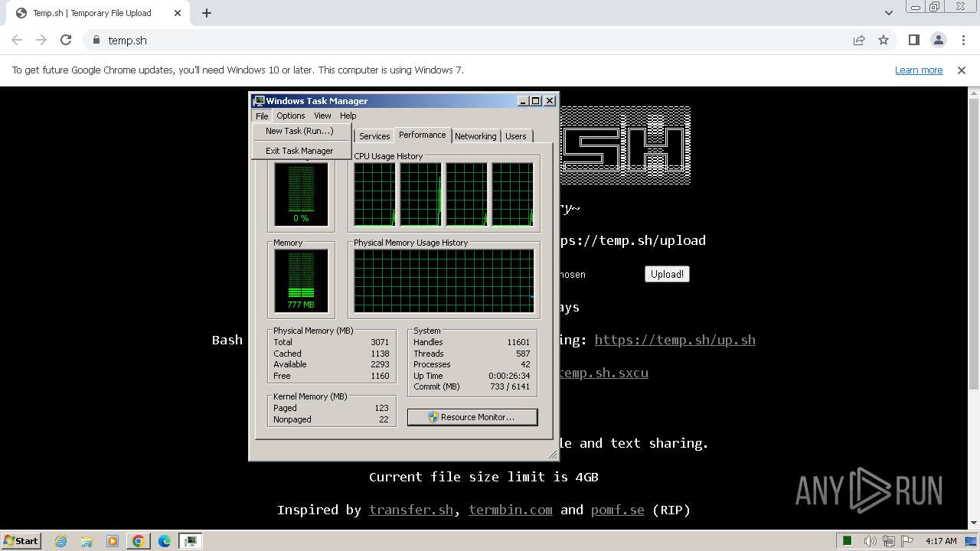Screen dimensions: 980x551
Task: Open Chrome three-dot menu
Action: (963, 40)
